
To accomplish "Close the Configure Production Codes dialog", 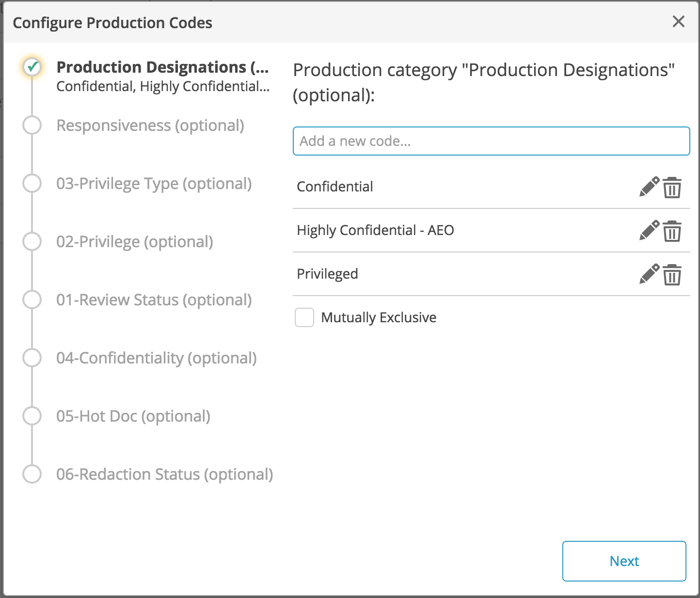I will [679, 22].
